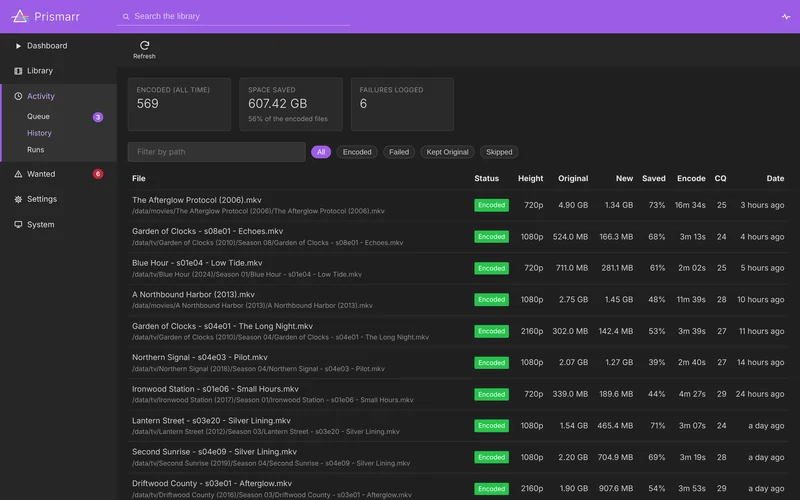
Task: Click the New column header
Action: [624, 179]
